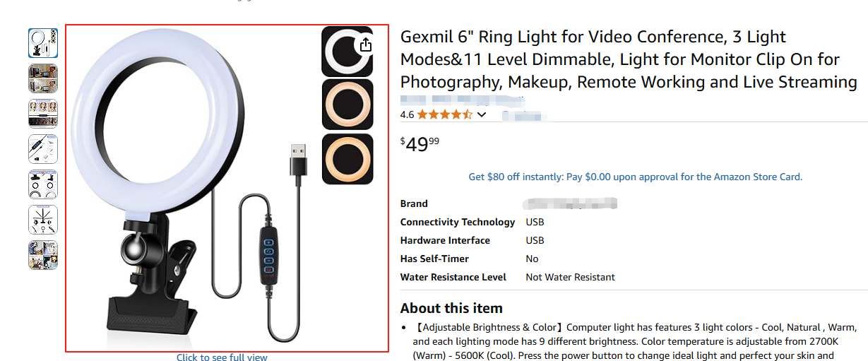Click the Gexmil Ring Light product title
The image size is (868, 361).
pyautogui.click(x=628, y=59)
